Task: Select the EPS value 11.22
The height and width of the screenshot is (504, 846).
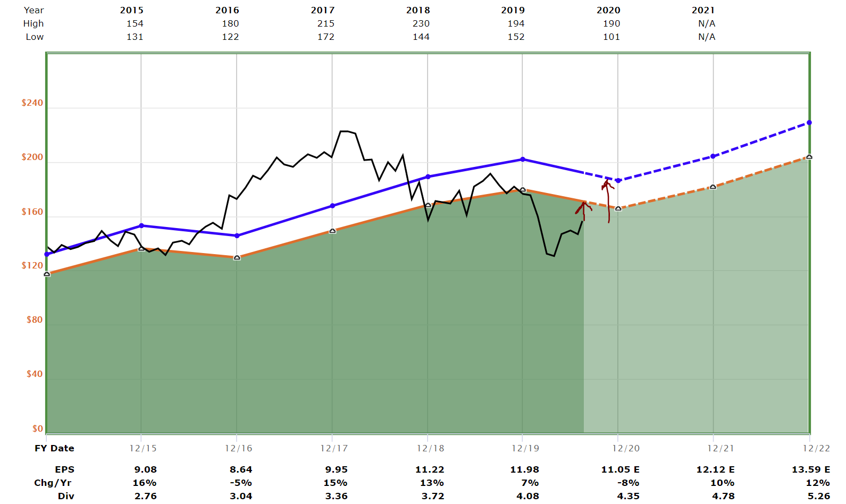Action: [x=430, y=469]
